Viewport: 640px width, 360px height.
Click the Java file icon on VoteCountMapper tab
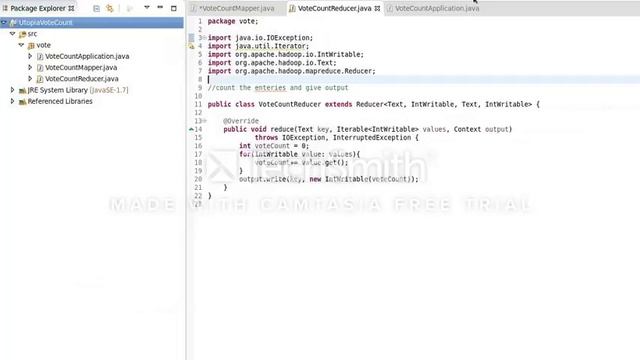(194, 8)
